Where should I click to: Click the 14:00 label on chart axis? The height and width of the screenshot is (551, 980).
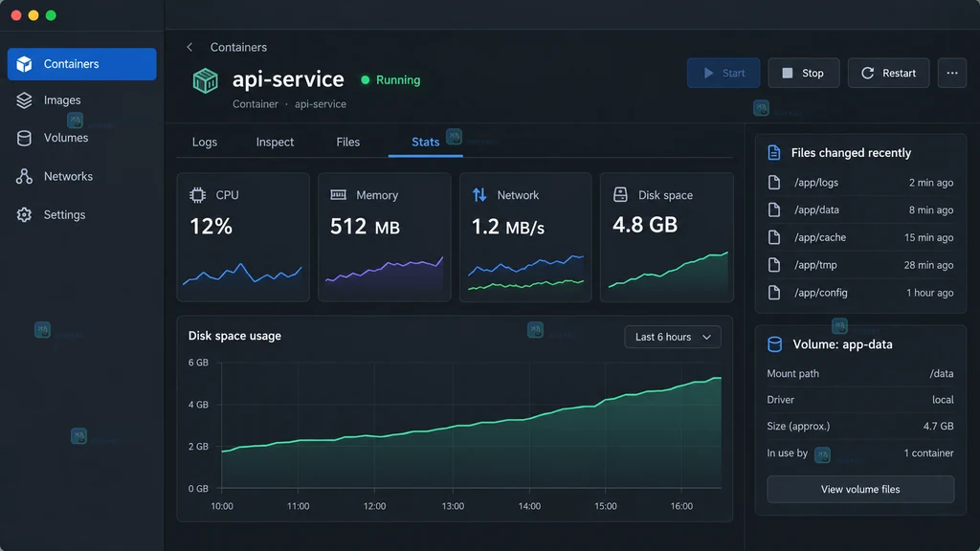529,506
